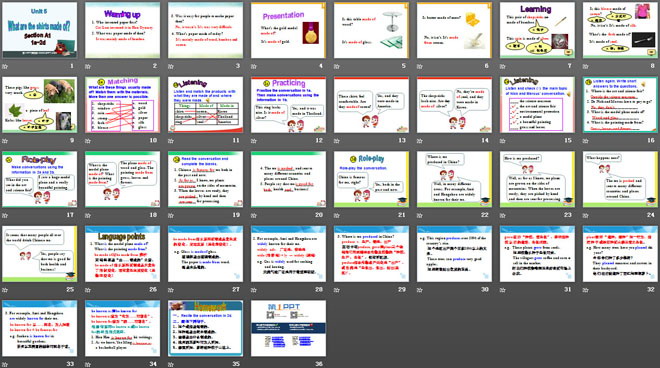
Task: Select the Language points slide thumbnail
Action: click(x=122, y=254)
